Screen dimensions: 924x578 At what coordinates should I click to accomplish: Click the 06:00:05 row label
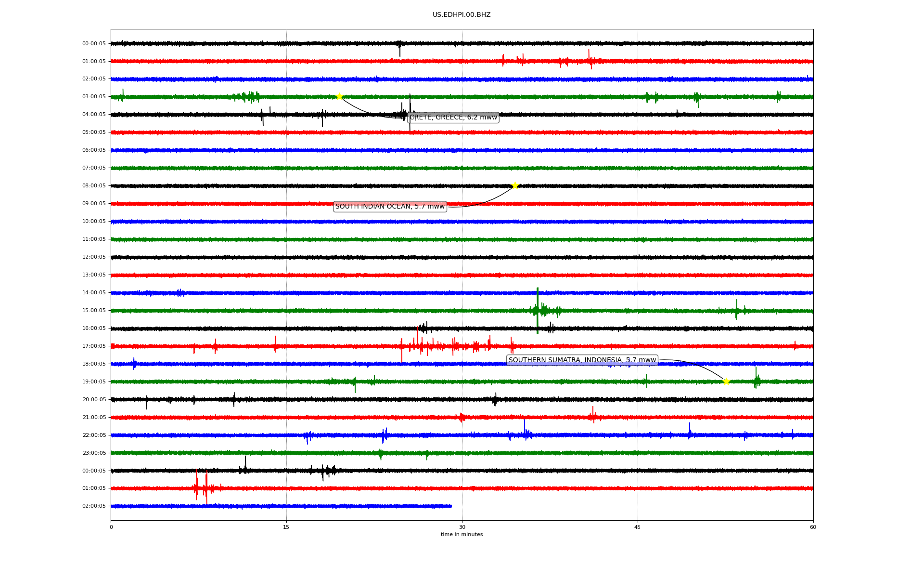pos(94,150)
